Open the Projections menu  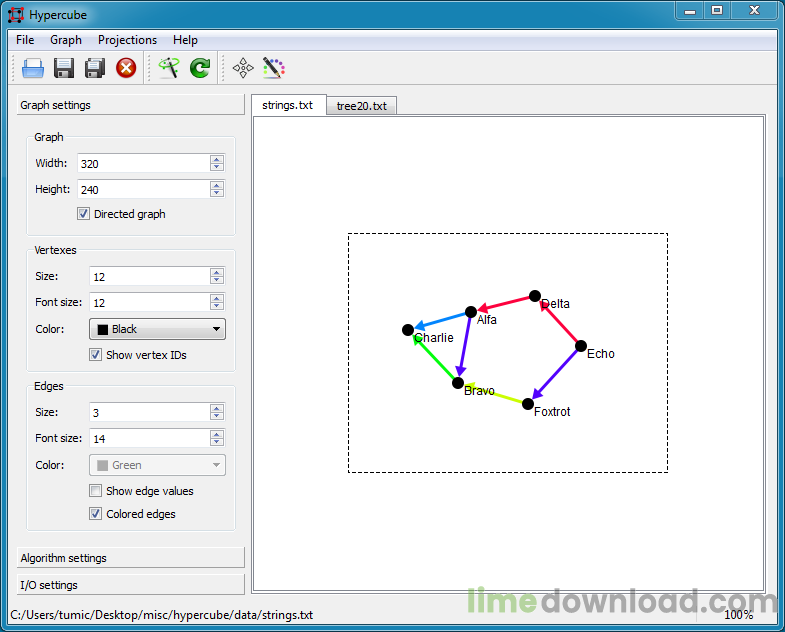pos(127,40)
